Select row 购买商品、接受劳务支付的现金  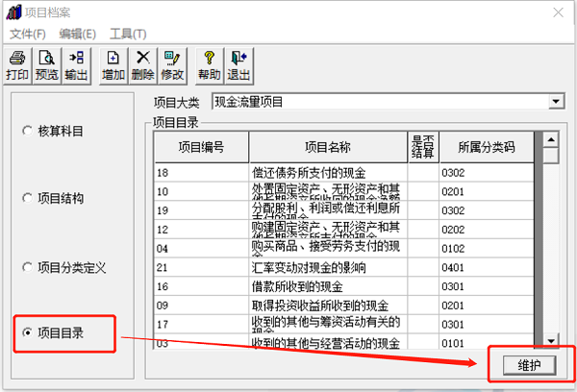click(344, 249)
